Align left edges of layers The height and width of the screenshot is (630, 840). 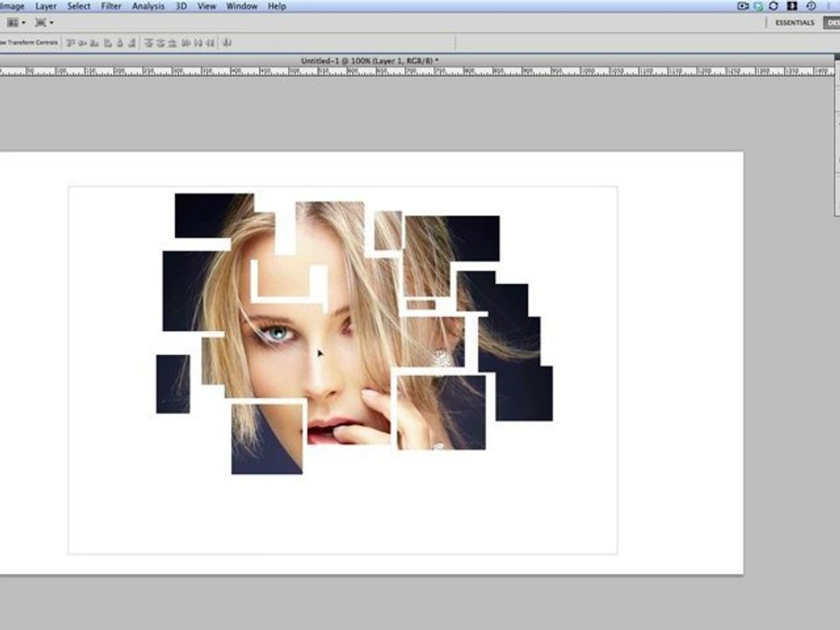coord(108,43)
